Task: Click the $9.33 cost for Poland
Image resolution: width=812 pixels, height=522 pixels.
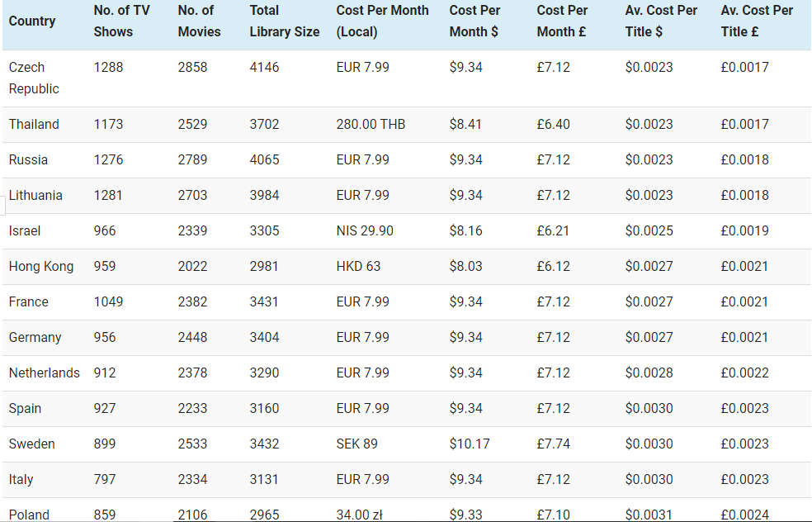Action: tap(466, 515)
